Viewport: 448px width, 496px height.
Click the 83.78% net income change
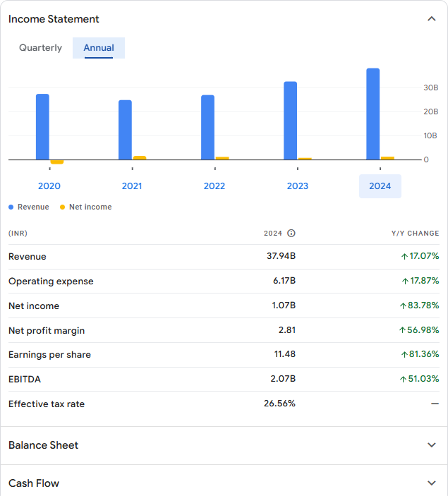click(419, 306)
